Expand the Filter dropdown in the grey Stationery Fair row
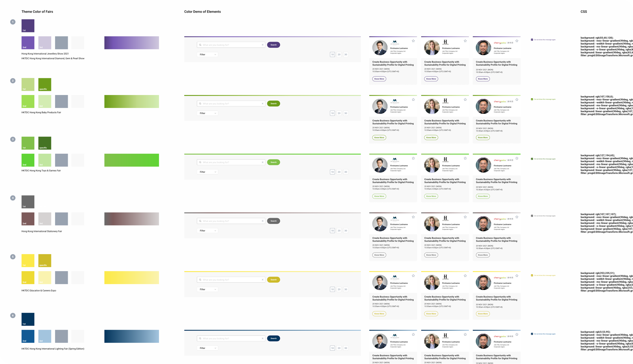The height and width of the screenshot is (364, 633). [x=207, y=231]
